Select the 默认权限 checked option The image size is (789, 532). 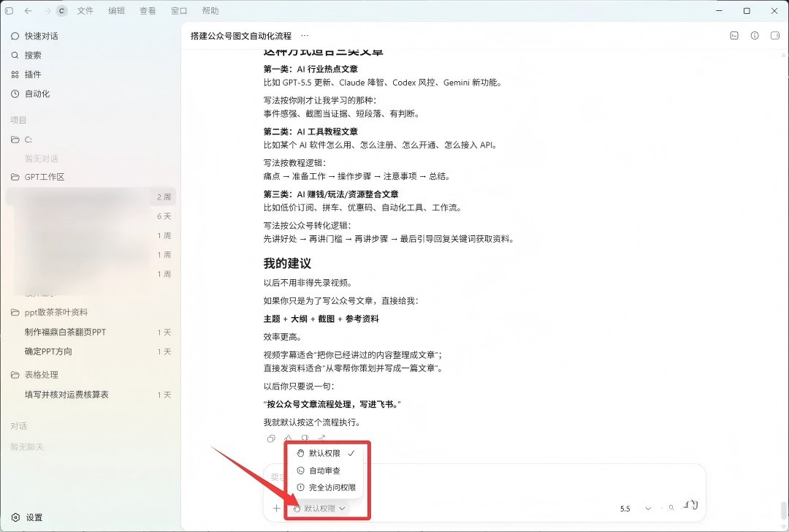tap(326, 454)
